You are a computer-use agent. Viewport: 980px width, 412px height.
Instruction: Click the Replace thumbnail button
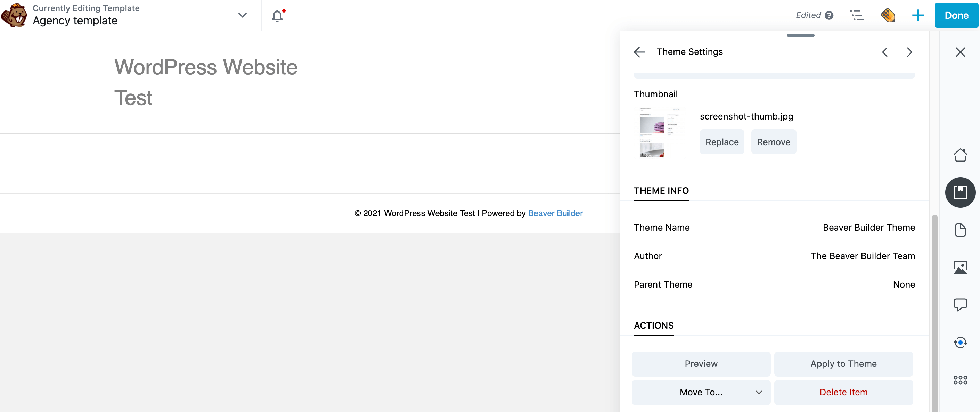tap(721, 142)
